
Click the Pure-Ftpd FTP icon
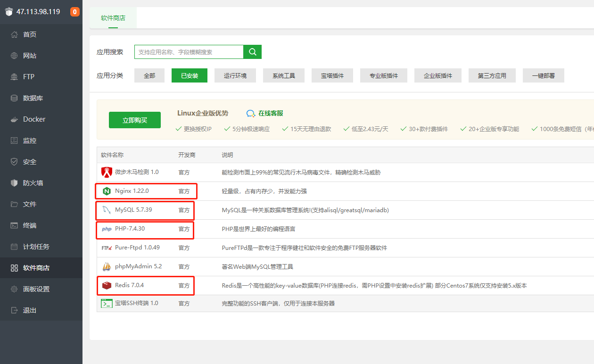[107, 248]
